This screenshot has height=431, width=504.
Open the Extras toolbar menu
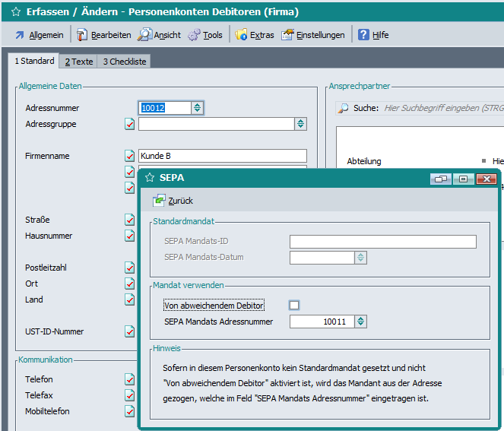(x=254, y=35)
